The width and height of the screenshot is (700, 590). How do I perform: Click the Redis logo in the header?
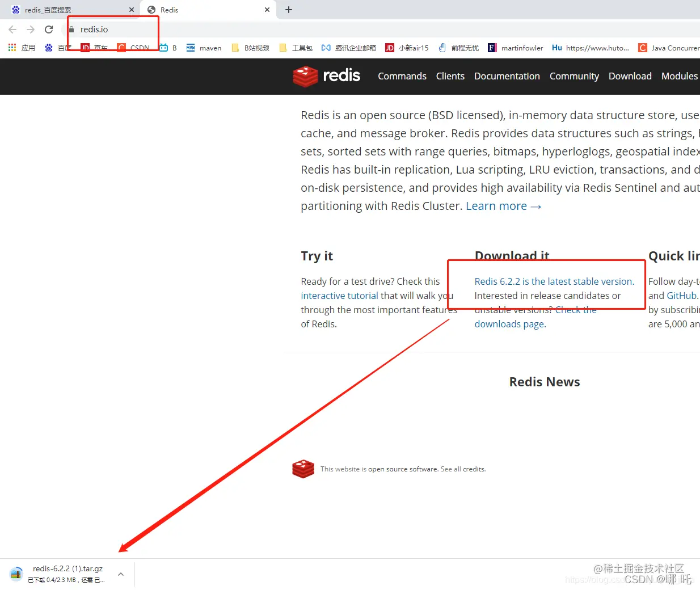coord(327,76)
